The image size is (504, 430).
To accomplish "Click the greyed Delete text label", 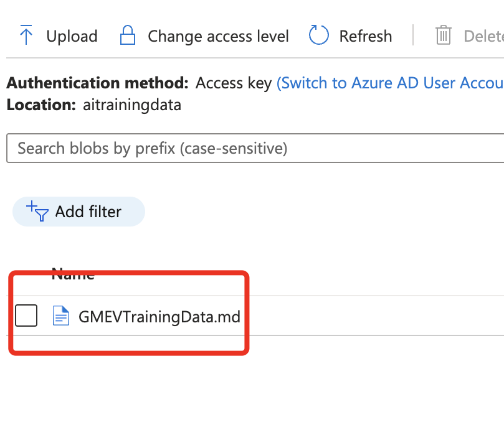I will click(483, 36).
